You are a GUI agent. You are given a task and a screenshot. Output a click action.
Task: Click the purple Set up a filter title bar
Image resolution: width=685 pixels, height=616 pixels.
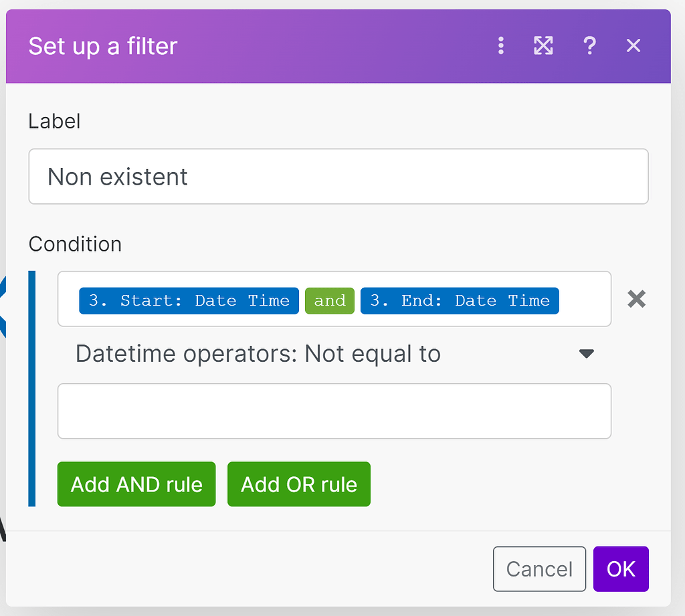[x=301, y=45]
